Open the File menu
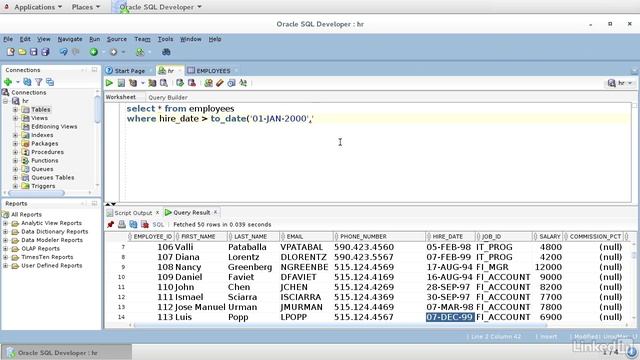 tap(8, 39)
